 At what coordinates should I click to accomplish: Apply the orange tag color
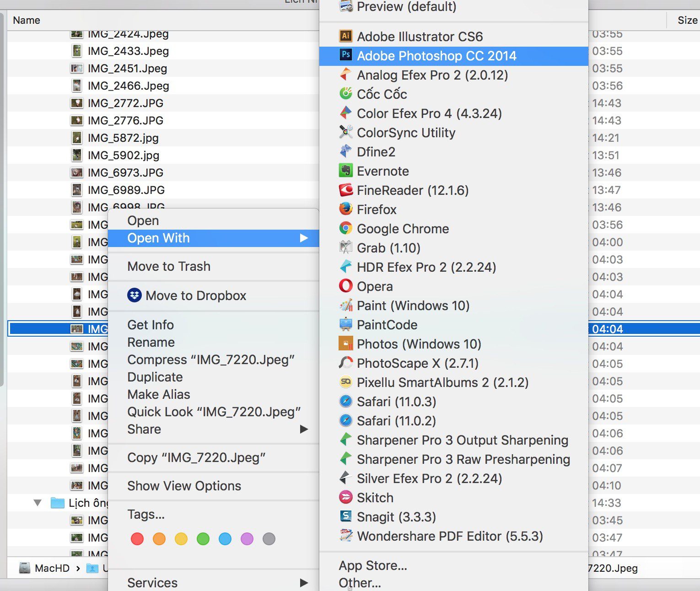tap(159, 539)
